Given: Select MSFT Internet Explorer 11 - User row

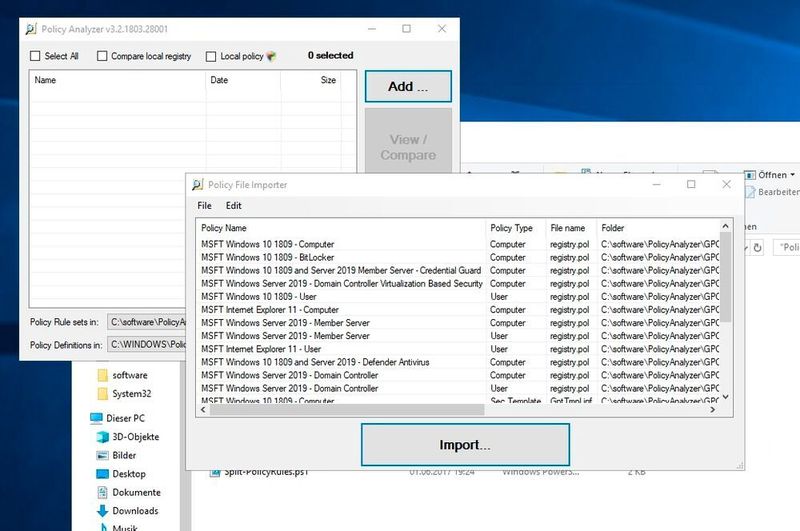Looking at the screenshot, I should 458,349.
